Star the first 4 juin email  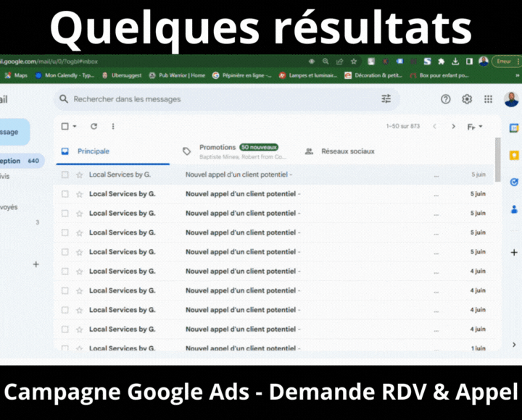(x=79, y=272)
